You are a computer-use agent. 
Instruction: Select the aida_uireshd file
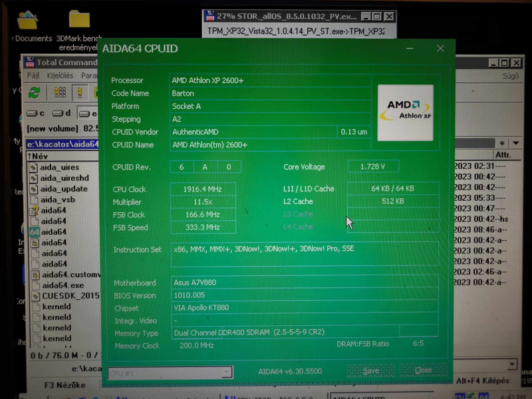[x=59, y=178]
